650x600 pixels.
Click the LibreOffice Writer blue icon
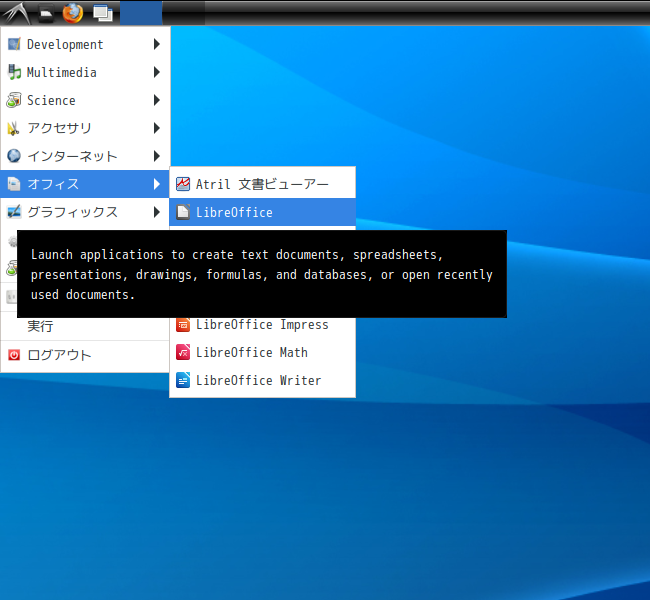(x=183, y=380)
